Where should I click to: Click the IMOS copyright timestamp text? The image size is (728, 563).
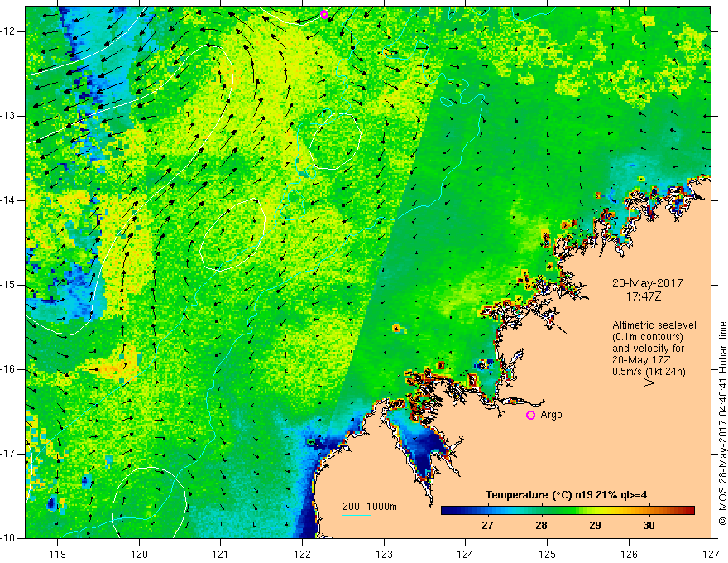(722, 423)
